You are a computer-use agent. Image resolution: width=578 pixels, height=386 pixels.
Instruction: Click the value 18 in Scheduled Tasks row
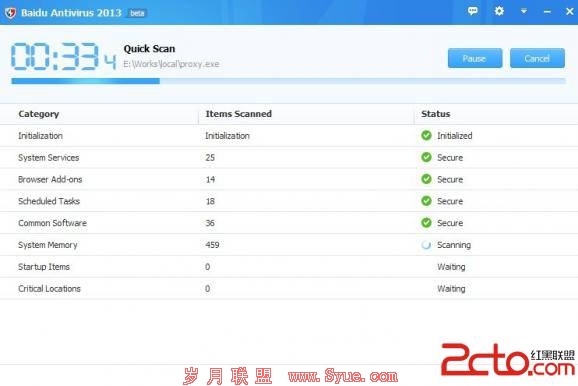tap(210, 201)
